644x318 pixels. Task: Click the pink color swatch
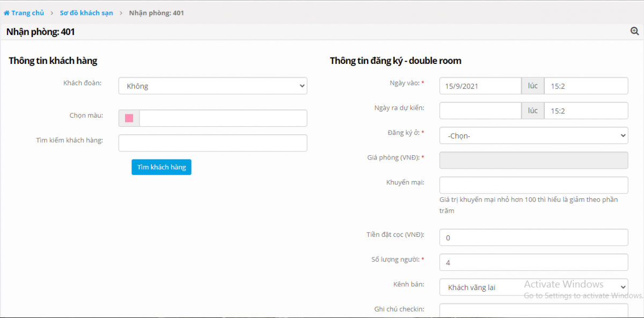pos(129,118)
